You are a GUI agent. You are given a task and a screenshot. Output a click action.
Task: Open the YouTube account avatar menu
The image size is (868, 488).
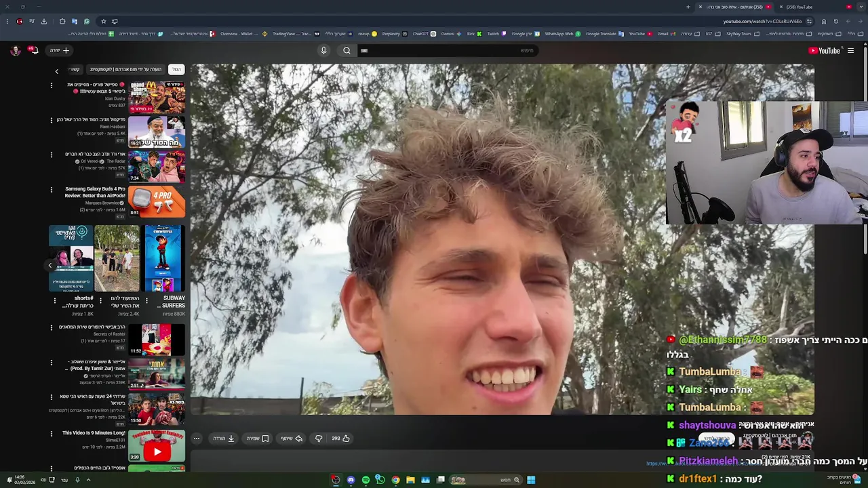click(15, 50)
